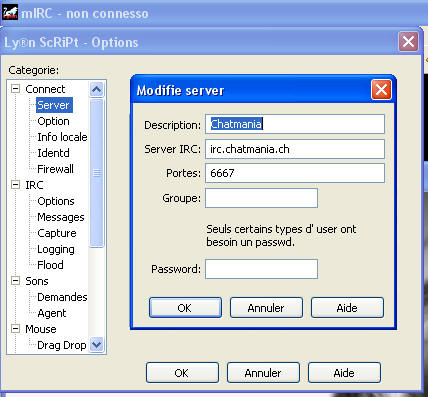This screenshot has height=397, width=428.
Task: Open the Identd settings item
Action: [x=53, y=153]
